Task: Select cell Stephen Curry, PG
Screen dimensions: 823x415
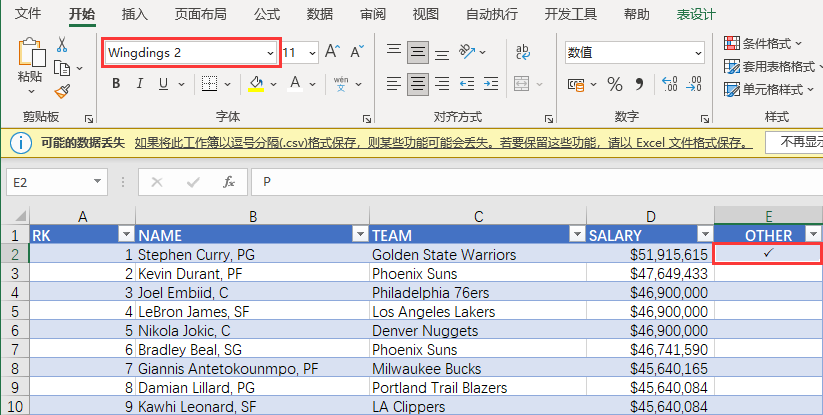Action: pos(252,254)
